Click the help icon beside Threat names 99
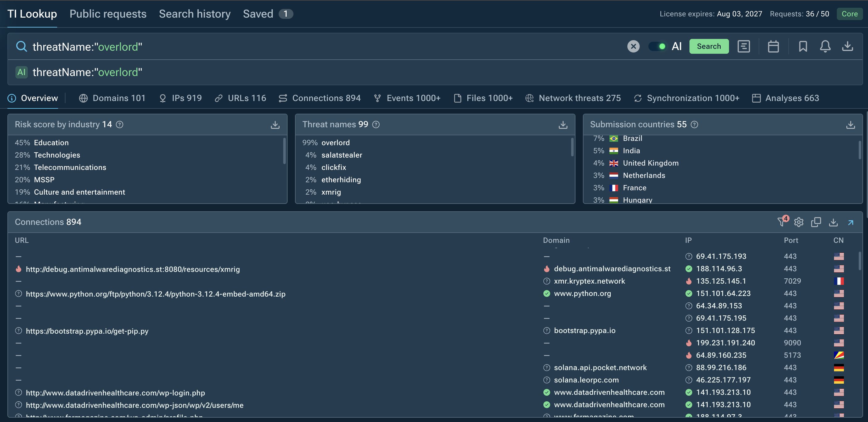Viewport: 868px width, 422px height. tap(376, 125)
